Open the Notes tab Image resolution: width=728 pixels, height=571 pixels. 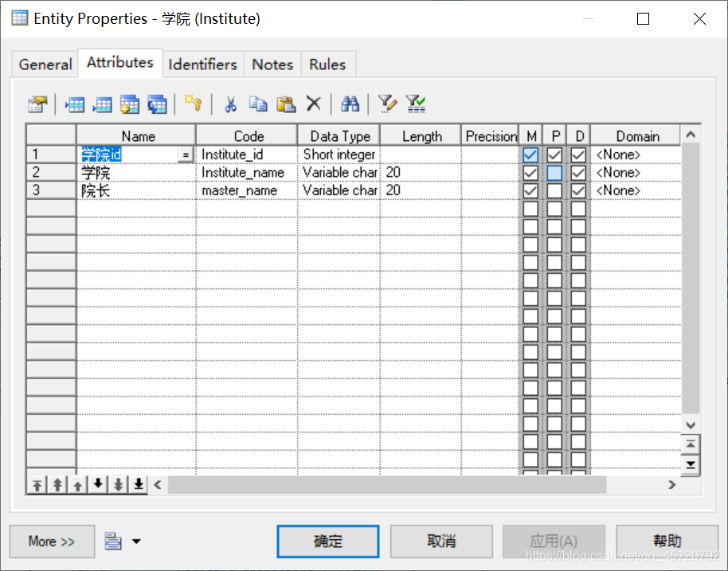[x=272, y=64]
